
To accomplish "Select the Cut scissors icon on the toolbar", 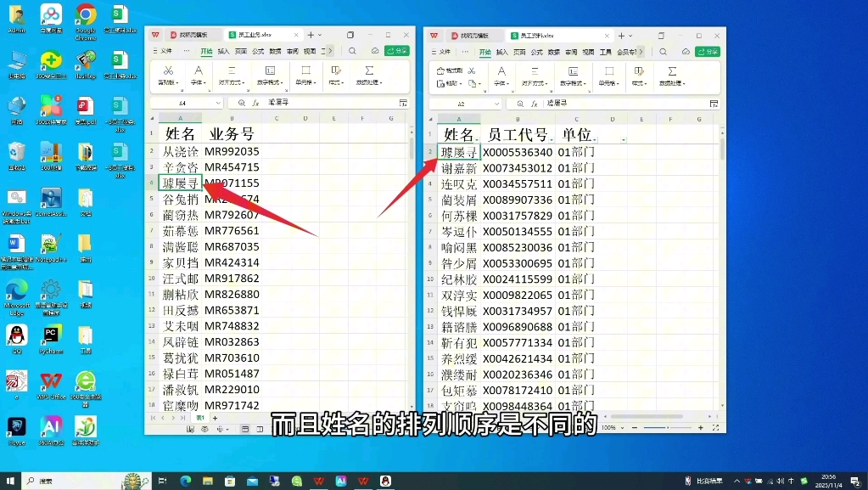I will click(x=168, y=70).
